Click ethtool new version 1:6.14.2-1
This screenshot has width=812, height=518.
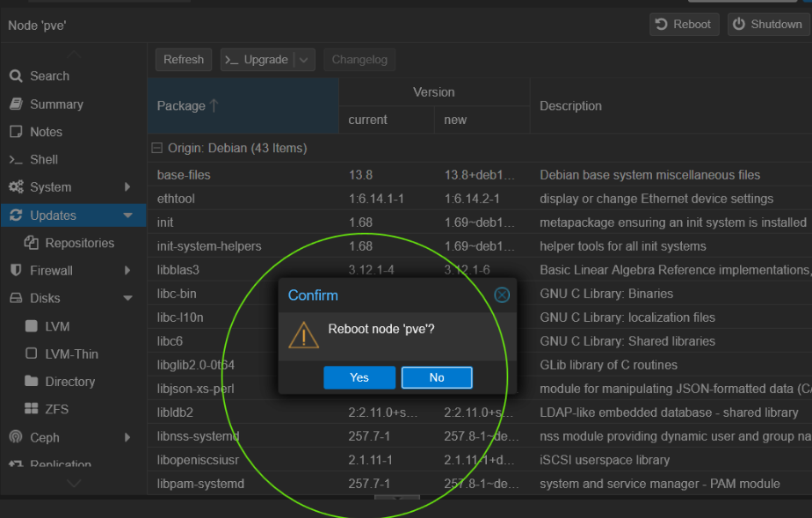pyautogui.click(x=472, y=199)
